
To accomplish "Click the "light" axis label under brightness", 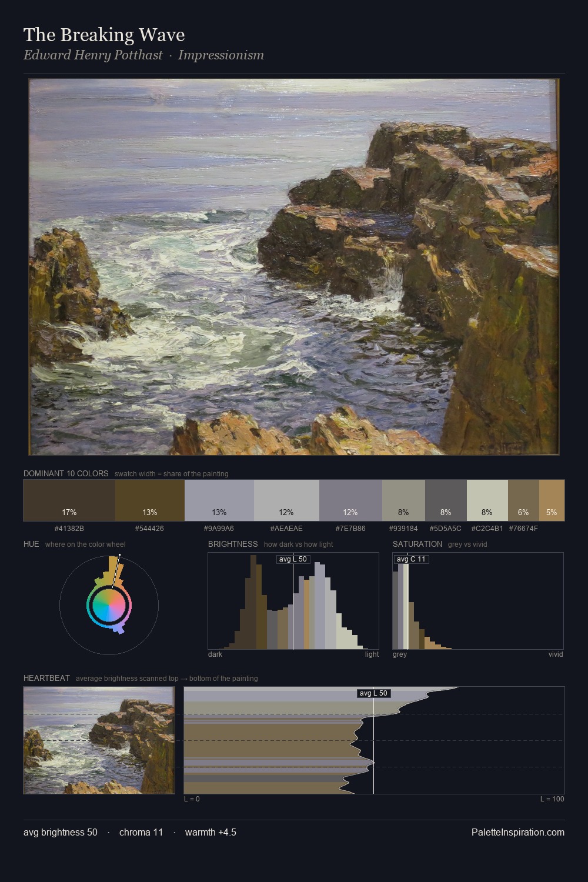I will [x=372, y=654].
